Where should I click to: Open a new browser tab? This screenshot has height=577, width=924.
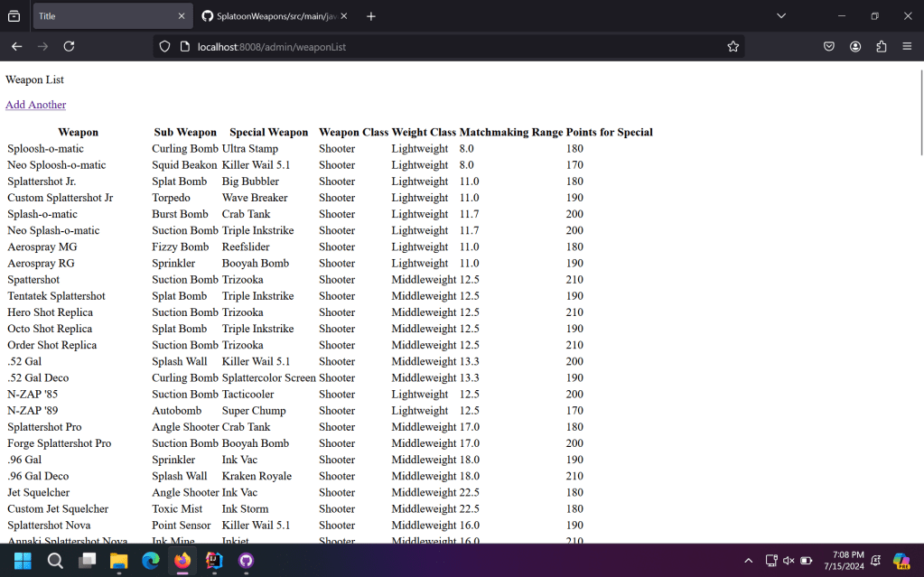pyautogui.click(x=371, y=16)
